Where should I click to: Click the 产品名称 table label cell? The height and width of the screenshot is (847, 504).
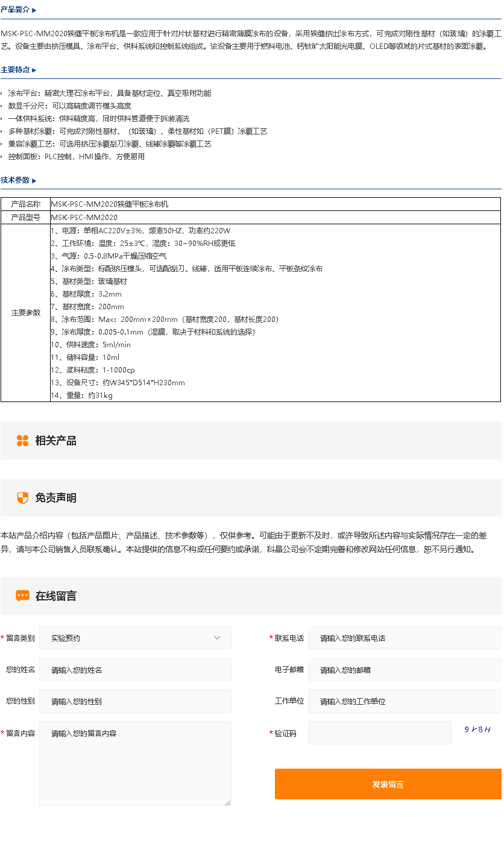click(x=26, y=204)
